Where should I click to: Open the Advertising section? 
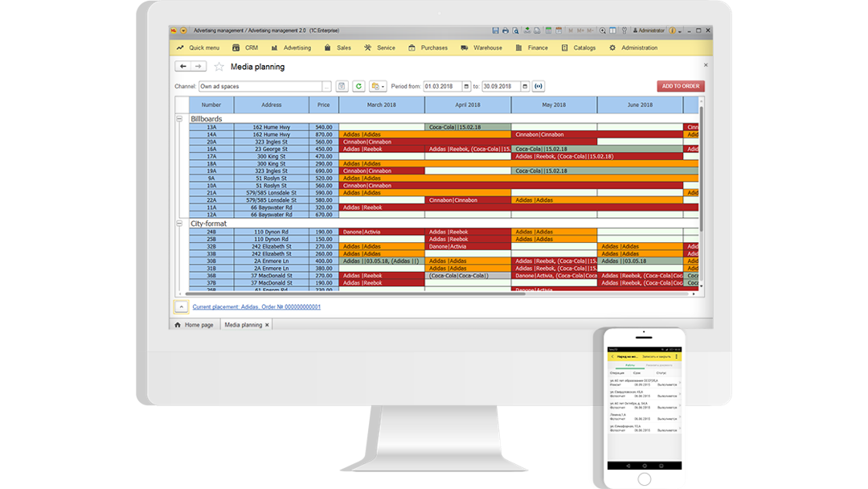291,47
